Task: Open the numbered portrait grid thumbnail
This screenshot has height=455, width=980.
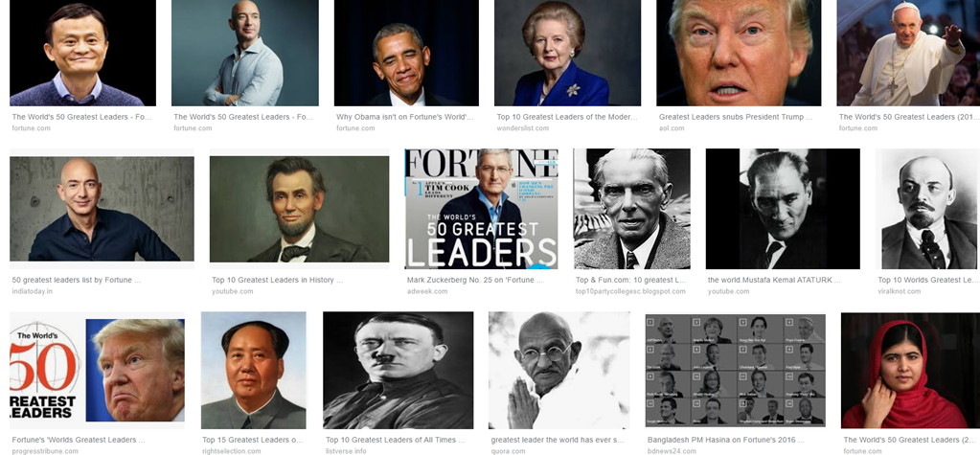Action: coord(735,370)
